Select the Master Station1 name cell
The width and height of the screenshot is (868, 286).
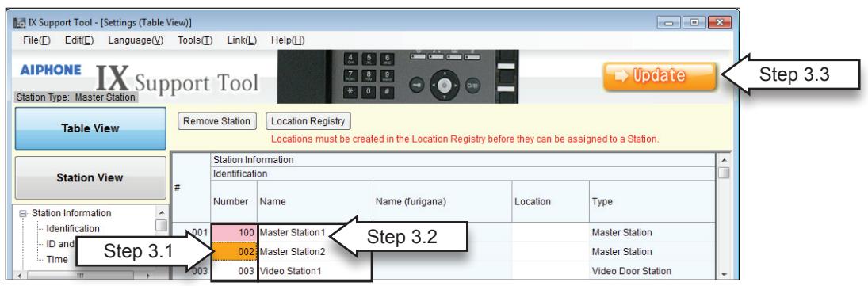[315, 232]
